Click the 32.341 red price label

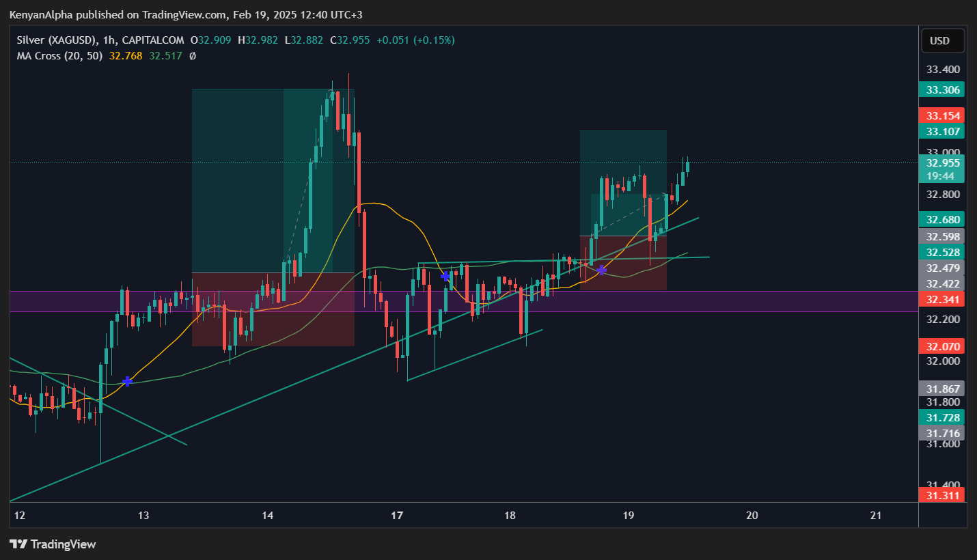pyautogui.click(x=942, y=299)
